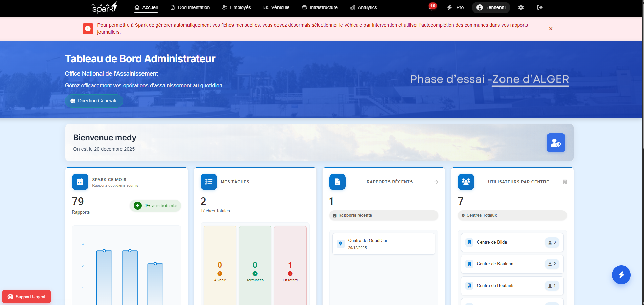Log out using the exit icon
The image size is (644, 305).
click(x=540, y=7)
